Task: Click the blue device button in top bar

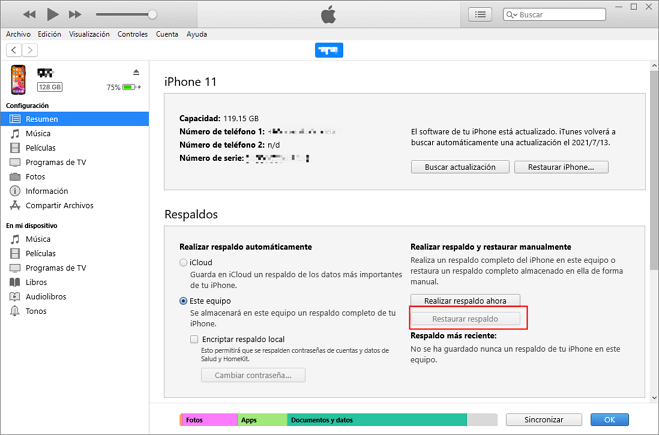Action: (329, 50)
